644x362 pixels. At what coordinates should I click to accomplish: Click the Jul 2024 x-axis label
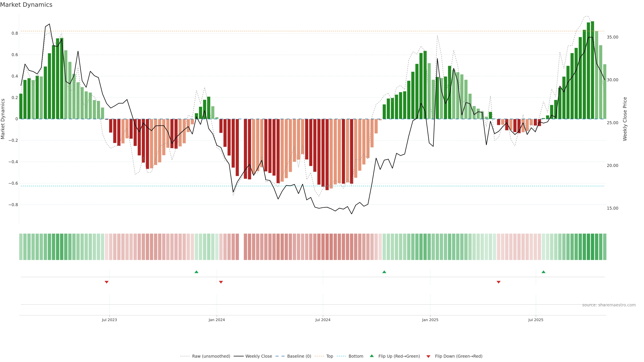323,320
